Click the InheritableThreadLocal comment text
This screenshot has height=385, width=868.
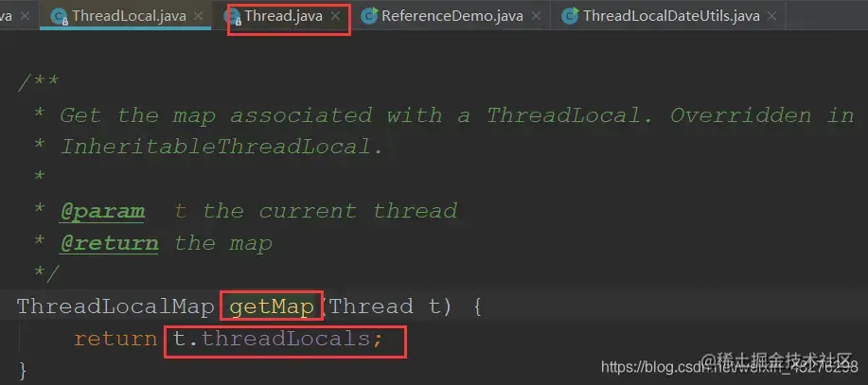pyautogui.click(x=221, y=147)
